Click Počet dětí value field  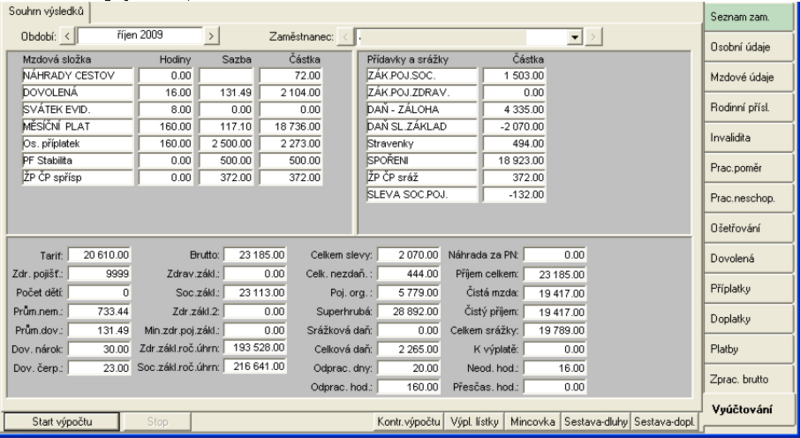(99, 293)
